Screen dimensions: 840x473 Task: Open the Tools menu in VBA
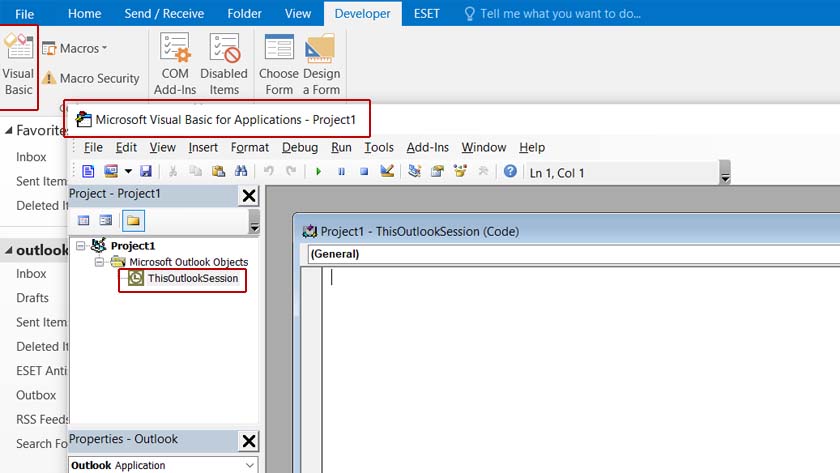click(379, 147)
